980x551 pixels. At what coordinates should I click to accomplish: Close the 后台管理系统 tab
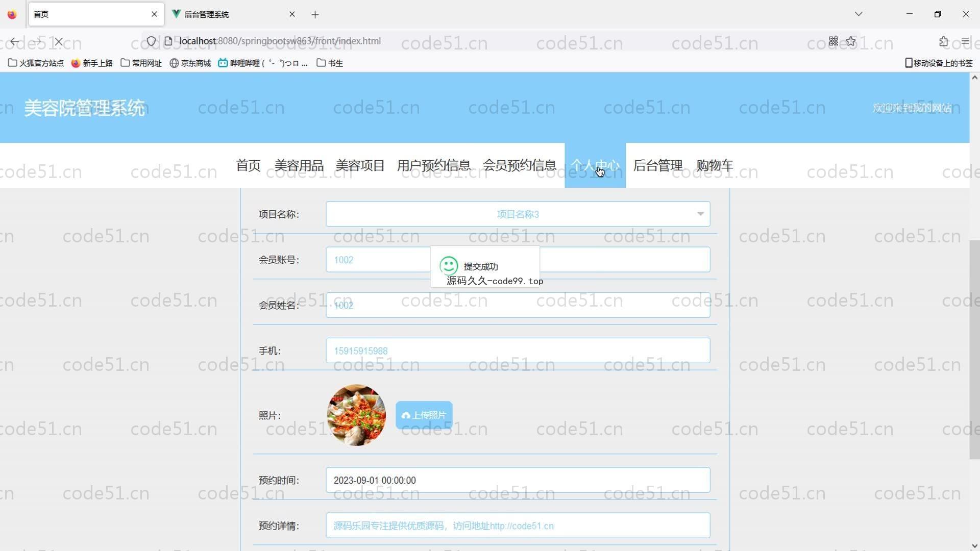tap(292, 14)
